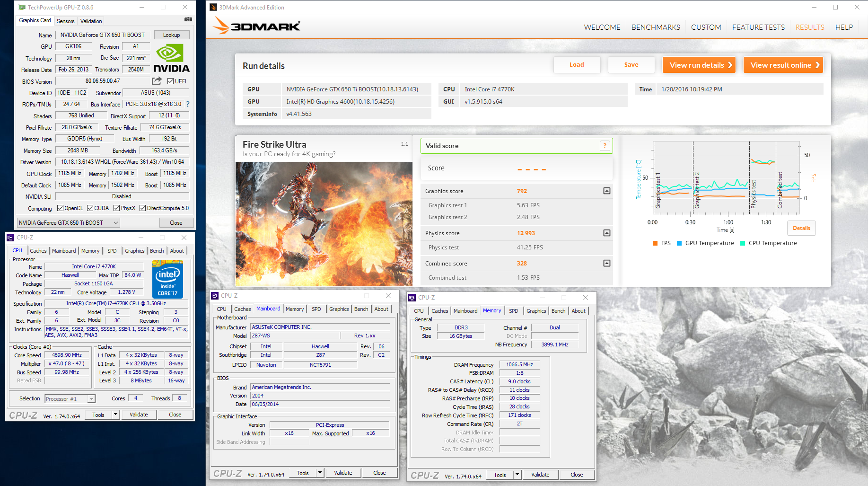Open the FEATURE TESTS menu in 3DMark
Viewport: 868px width, 486px height.
coord(758,27)
